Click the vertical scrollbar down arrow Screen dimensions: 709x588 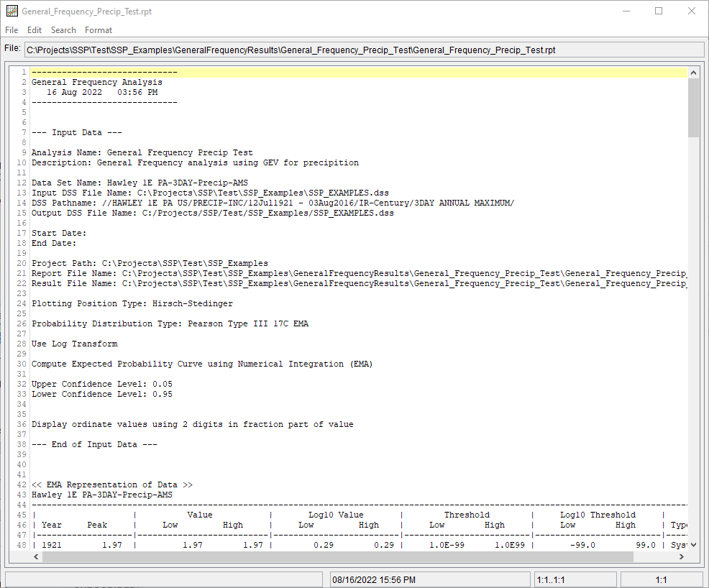[693, 545]
